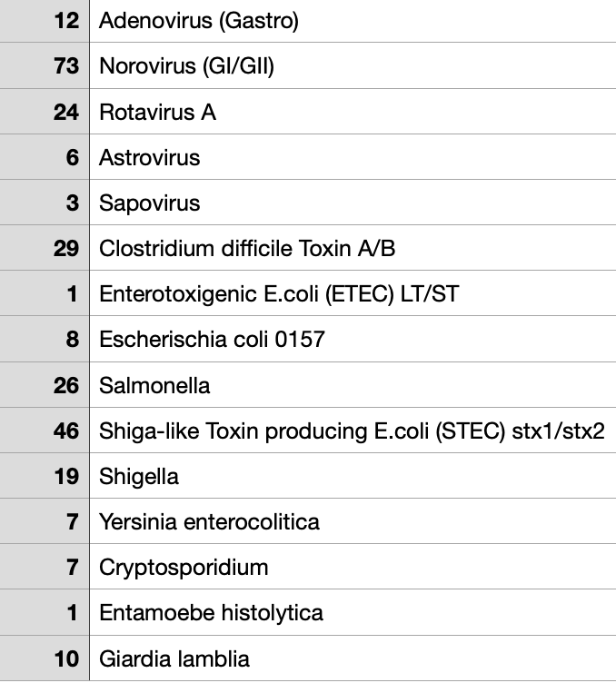The height and width of the screenshot is (683, 616).
Task: Select the Shigella name cell
Action: (x=139, y=477)
